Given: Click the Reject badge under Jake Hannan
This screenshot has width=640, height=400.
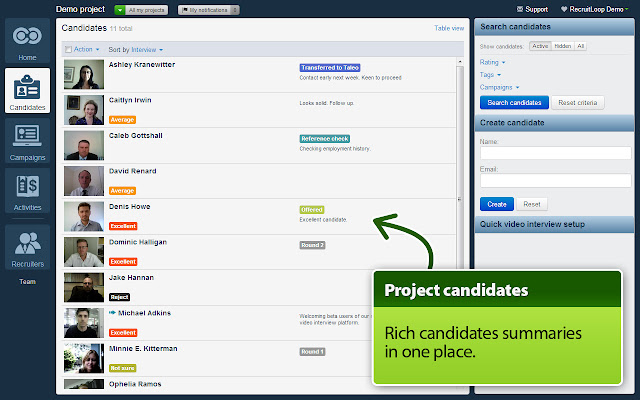Looking at the screenshot, I should point(119,297).
